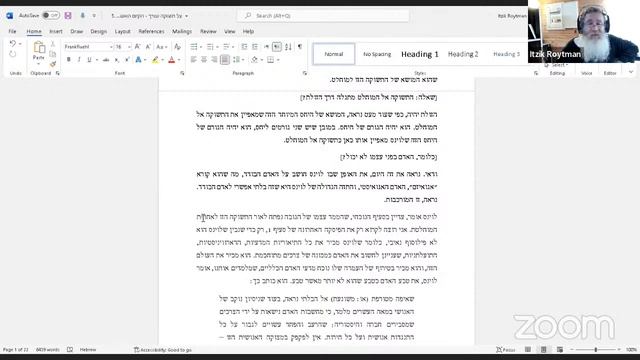Apply the No Spacing style
Screen dimensions: 640x360
click(x=377, y=54)
